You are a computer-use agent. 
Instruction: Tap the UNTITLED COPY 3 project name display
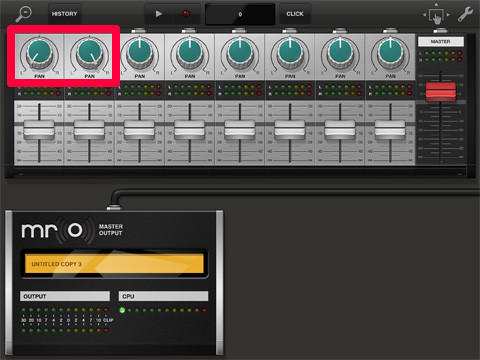(114, 264)
